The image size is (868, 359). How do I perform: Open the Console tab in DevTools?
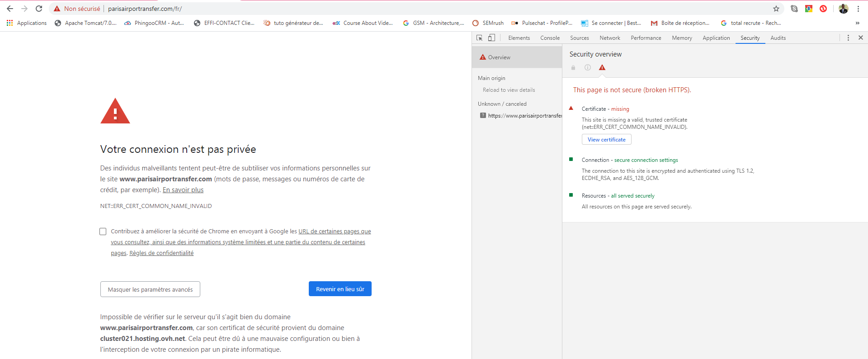550,38
